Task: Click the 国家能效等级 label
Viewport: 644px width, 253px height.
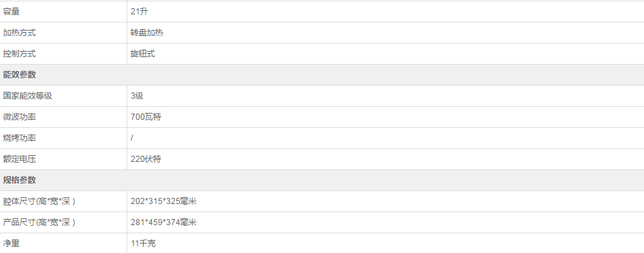Action: click(27, 96)
